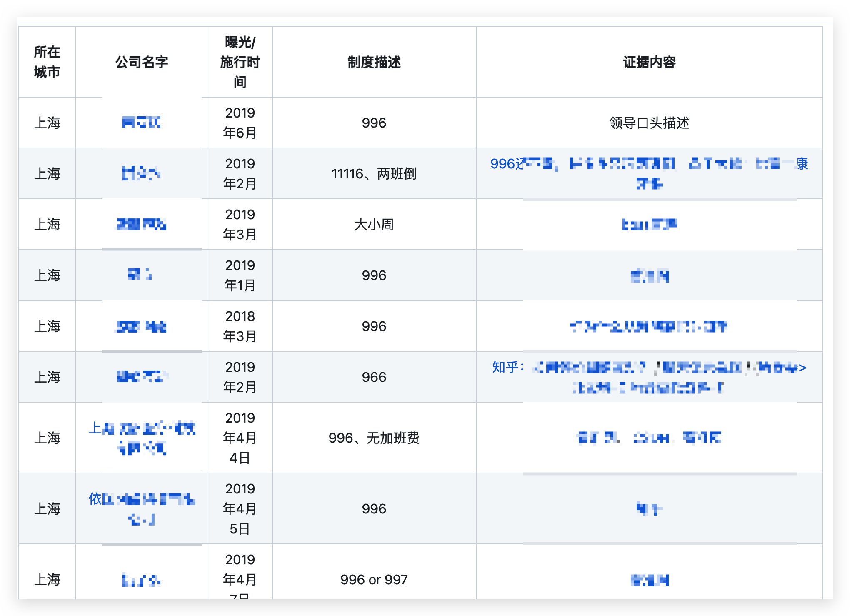
Task: Open company name link in the 大小周 row
Action: (141, 224)
